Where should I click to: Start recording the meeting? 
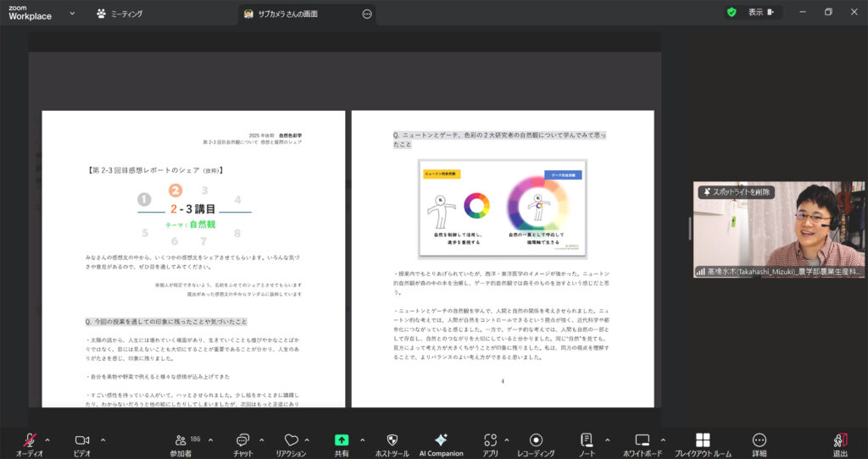click(536, 440)
